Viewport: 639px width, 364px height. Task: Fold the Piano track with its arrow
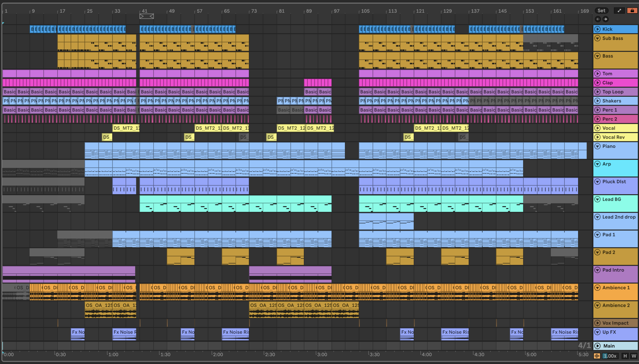(597, 146)
